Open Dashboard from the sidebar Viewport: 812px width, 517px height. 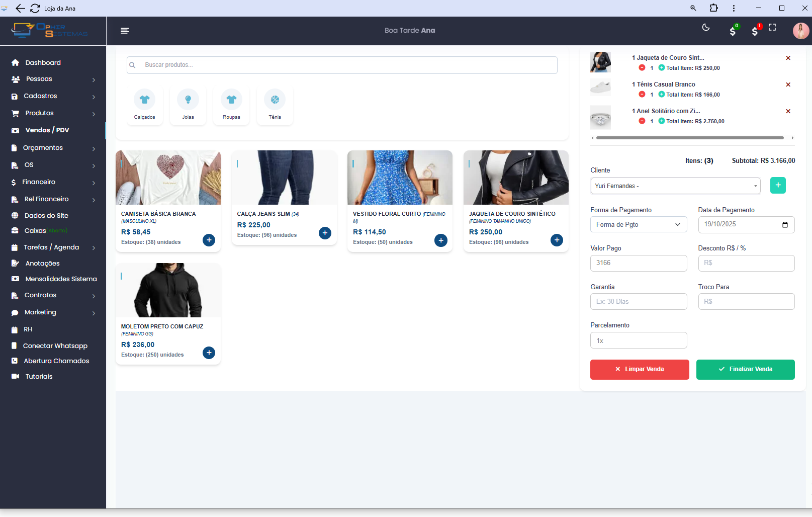pos(43,63)
